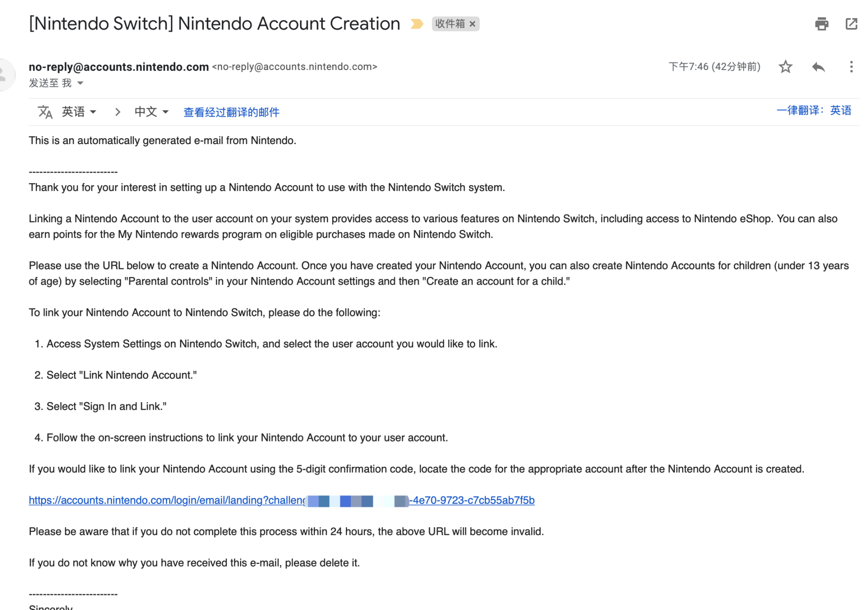
Task: Star the Nintendo account email
Action: pyautogui.click(x=786, y=67)
